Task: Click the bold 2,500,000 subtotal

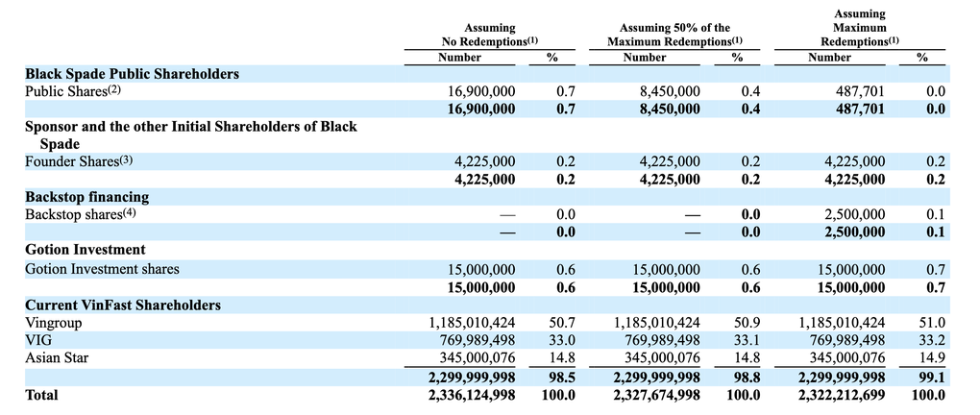Action: (854, 232)
